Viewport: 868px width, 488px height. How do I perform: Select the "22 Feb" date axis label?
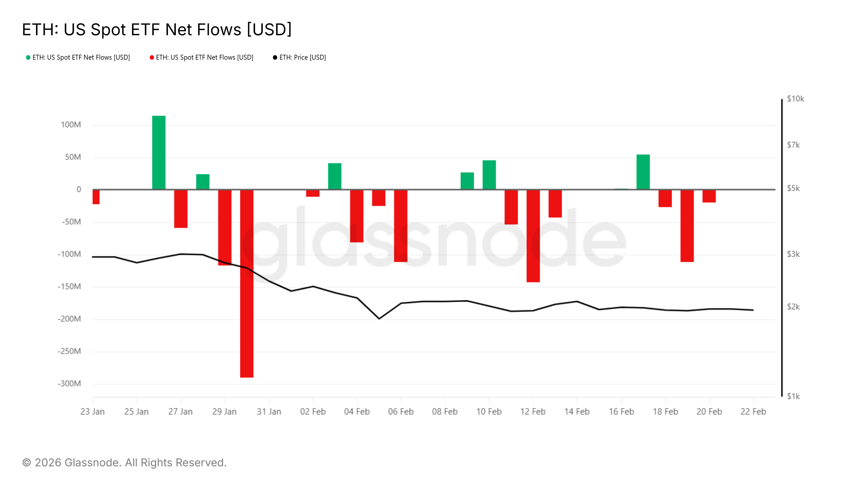tap(753, 412)
